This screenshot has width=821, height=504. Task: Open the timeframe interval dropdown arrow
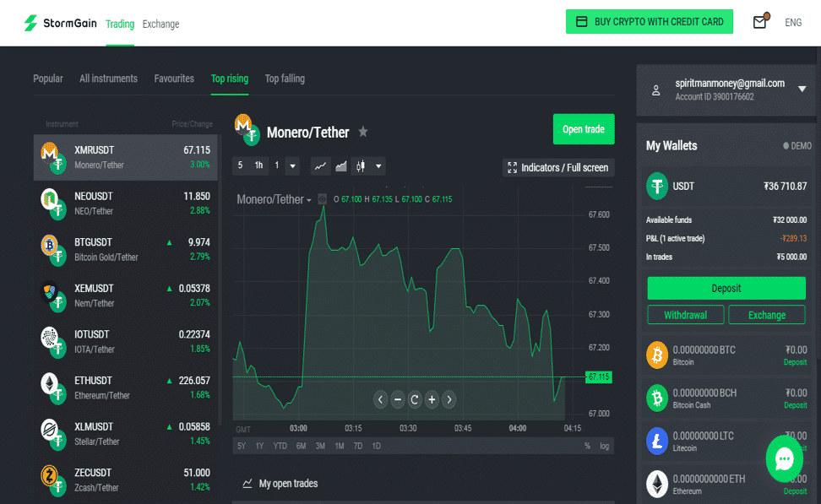tap(293, 166)
